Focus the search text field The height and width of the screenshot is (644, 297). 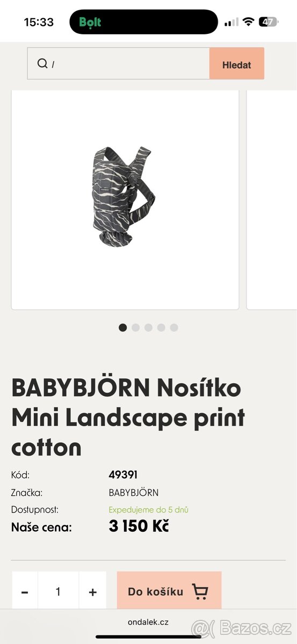coord(119,63)
